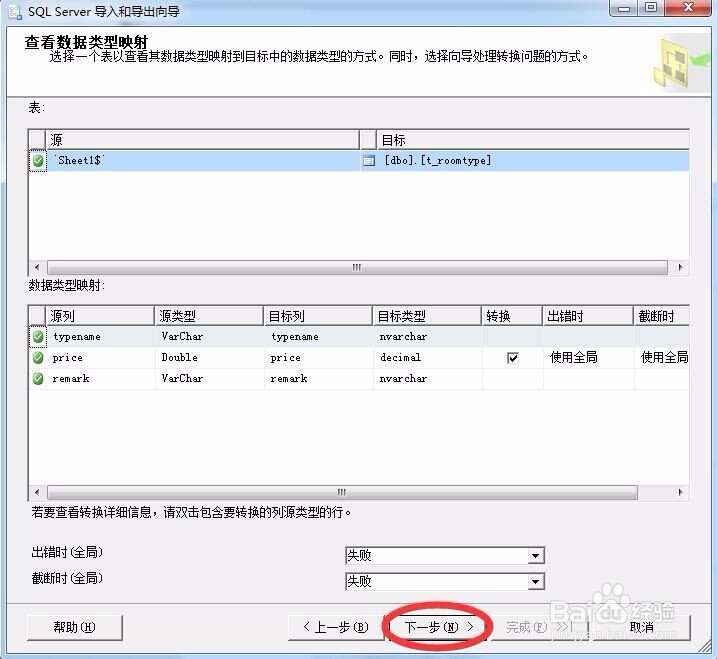
Task: Click the 取消 button
Action: (x=641, y=627)
